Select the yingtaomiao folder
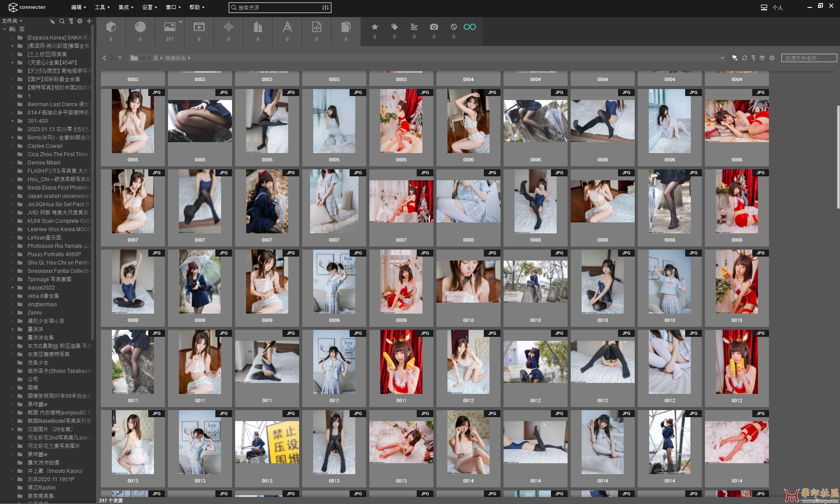 [x=42, y=304]
